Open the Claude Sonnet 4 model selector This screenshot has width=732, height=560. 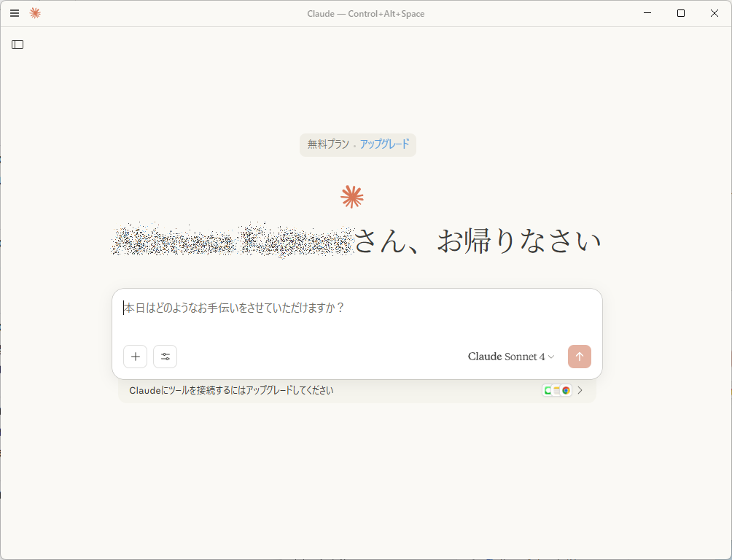(x=510, y=357)
